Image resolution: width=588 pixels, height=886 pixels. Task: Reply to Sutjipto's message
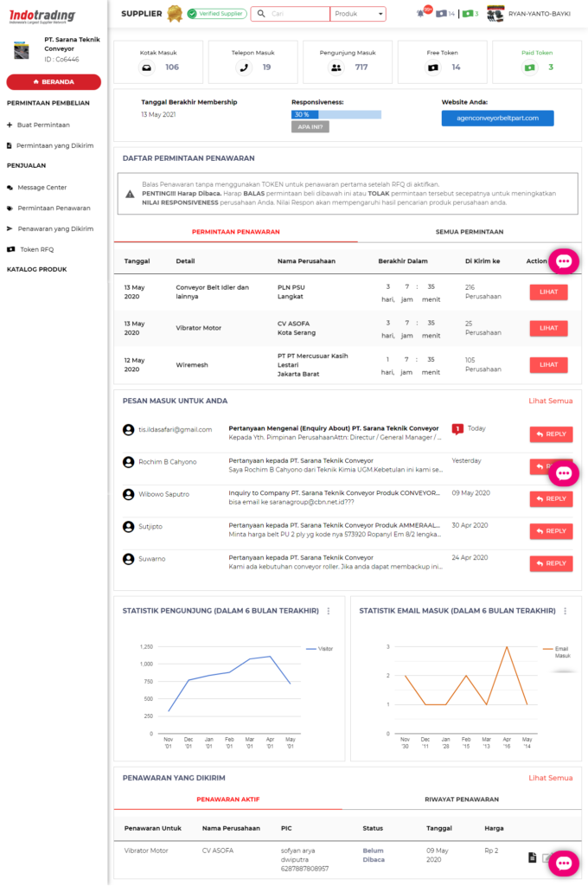551,531
